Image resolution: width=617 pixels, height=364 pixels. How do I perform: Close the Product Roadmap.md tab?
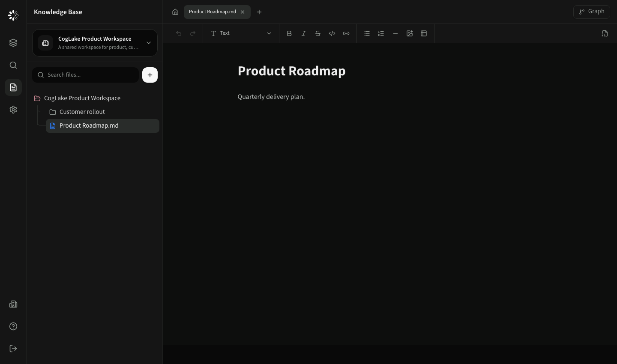pos(243,12)
